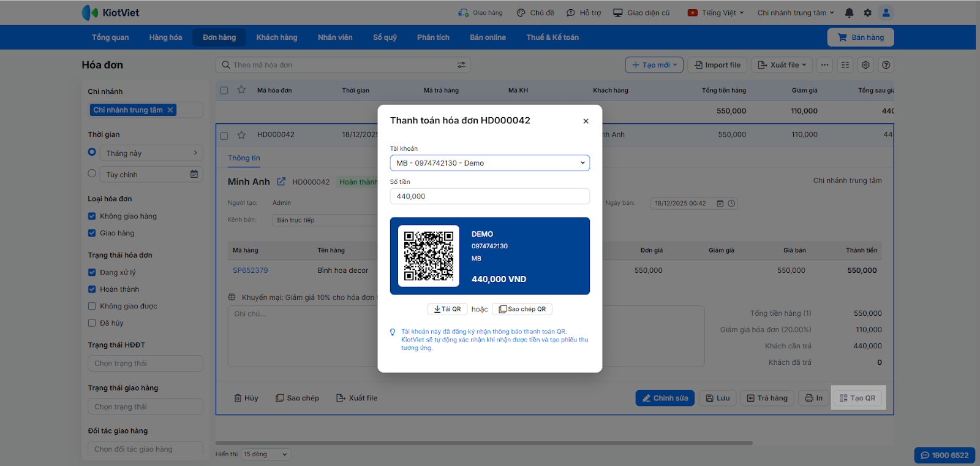Open Chủ đề theme picker
980x466 pixels.
pyautogui.click(x=535, y=12)
